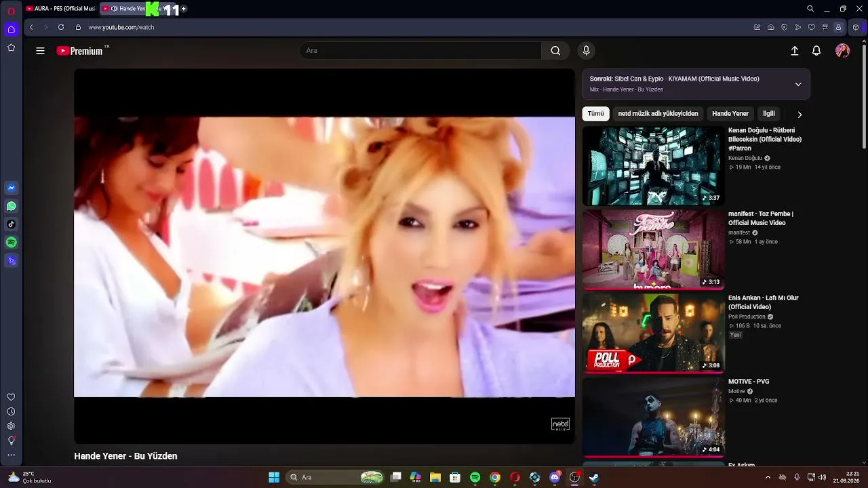Open manifest - Toz Pembe video title
The image size is (868, 488).
point(761,218)
